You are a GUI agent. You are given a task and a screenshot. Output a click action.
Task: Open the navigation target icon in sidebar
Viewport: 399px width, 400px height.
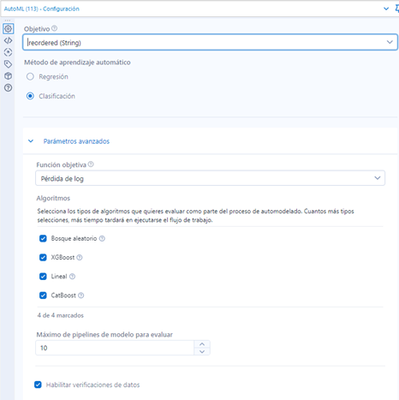(x=8, y=52)
